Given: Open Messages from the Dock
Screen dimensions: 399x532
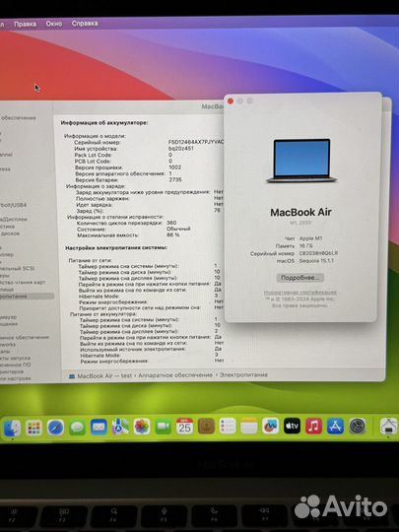Looking at the screenshot, I should [78, 428].
